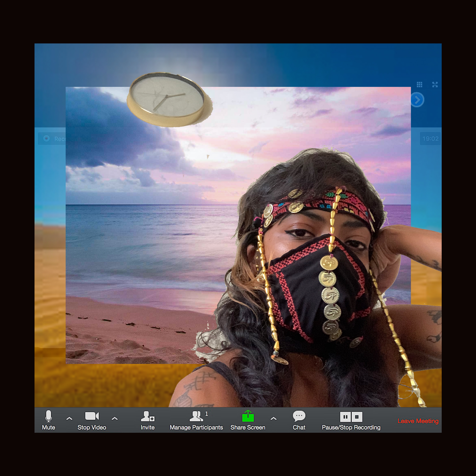Image resolution: width=476 pixels, height=476 pixels.
Task: Open the Chat bubble icon
Action: pyautogui.click(x=299, y=416)
